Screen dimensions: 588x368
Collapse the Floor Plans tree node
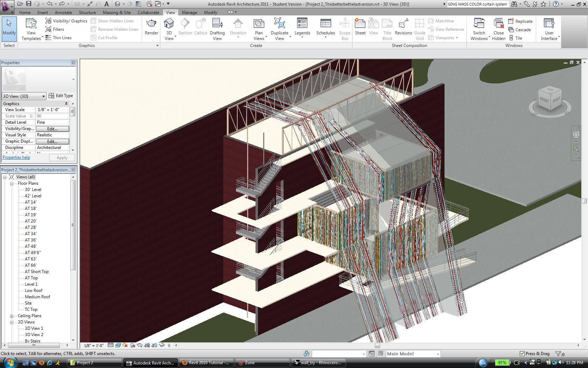(12, 183)
